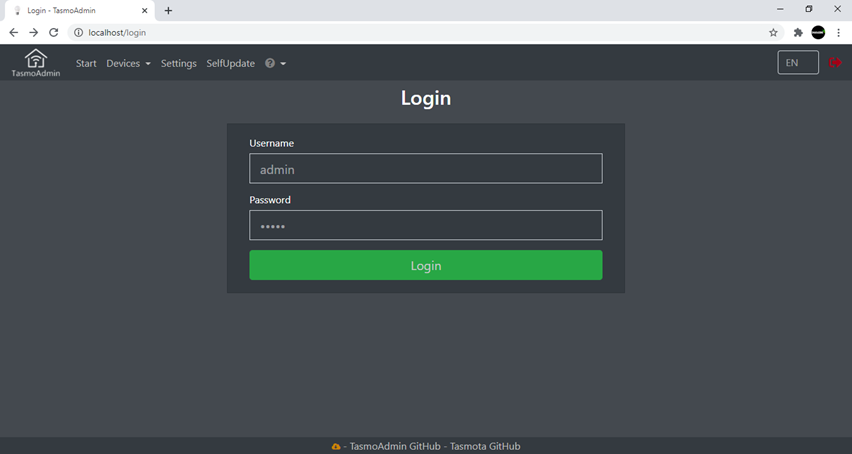Close the Login - TasmoAdmin tab
852x454 pixels.
(145, 10)
